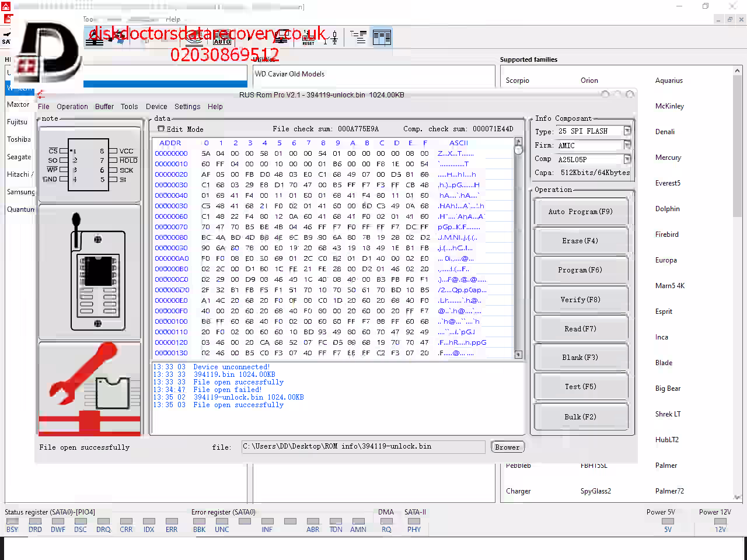
Task: Click the red wrench chip image
Action: pos(90,389)
